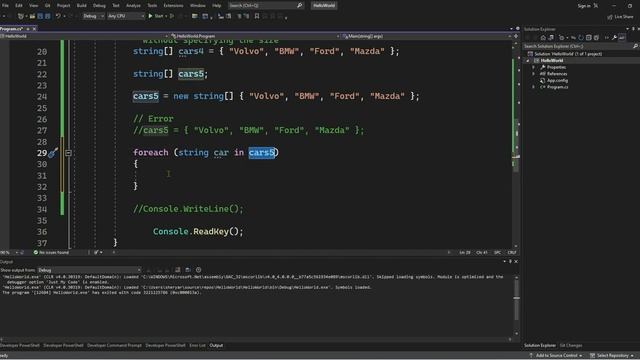Toggle Preview Selected Items icon
The image size is (640, 360).
click(622, 38)
